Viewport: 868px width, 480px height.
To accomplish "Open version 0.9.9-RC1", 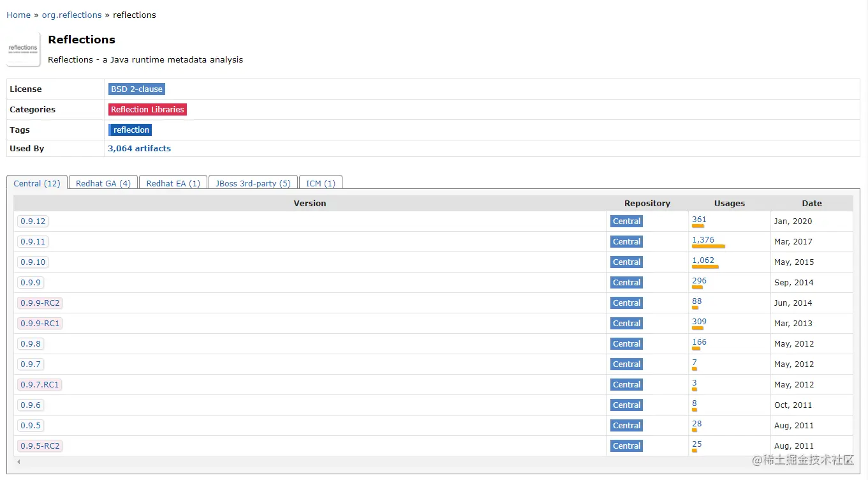I will tap(40, 324).
